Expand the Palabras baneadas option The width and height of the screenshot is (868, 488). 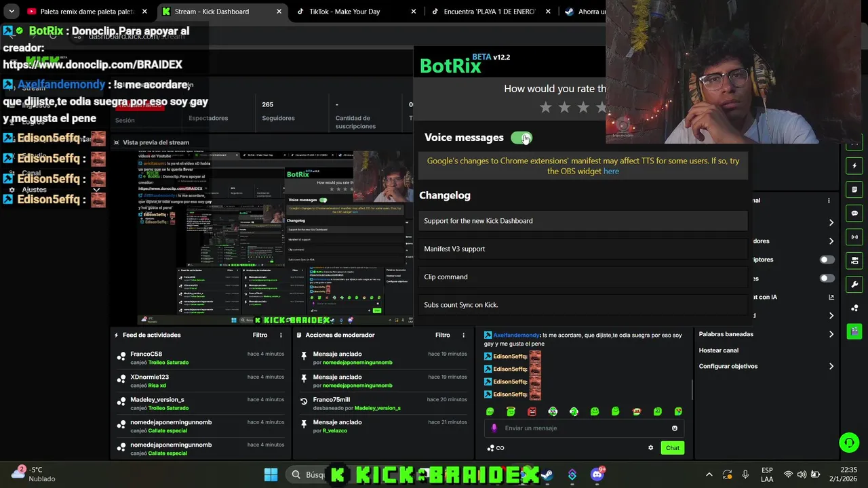click(x=766, y=334)
